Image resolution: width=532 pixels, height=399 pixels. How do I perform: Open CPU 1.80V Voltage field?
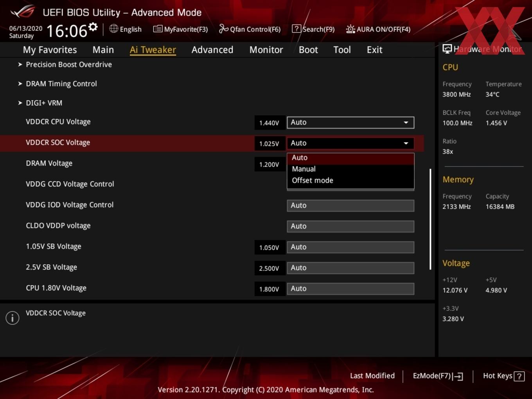(350, 288)
